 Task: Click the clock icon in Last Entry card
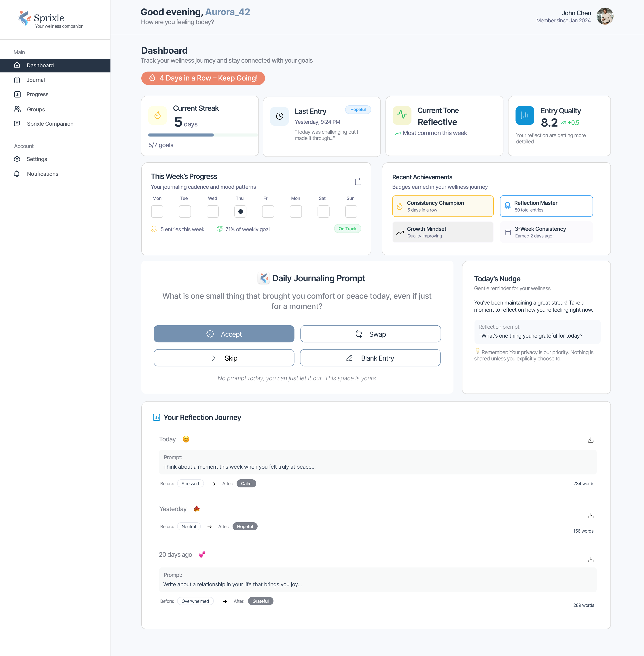(x=279, y=116)
